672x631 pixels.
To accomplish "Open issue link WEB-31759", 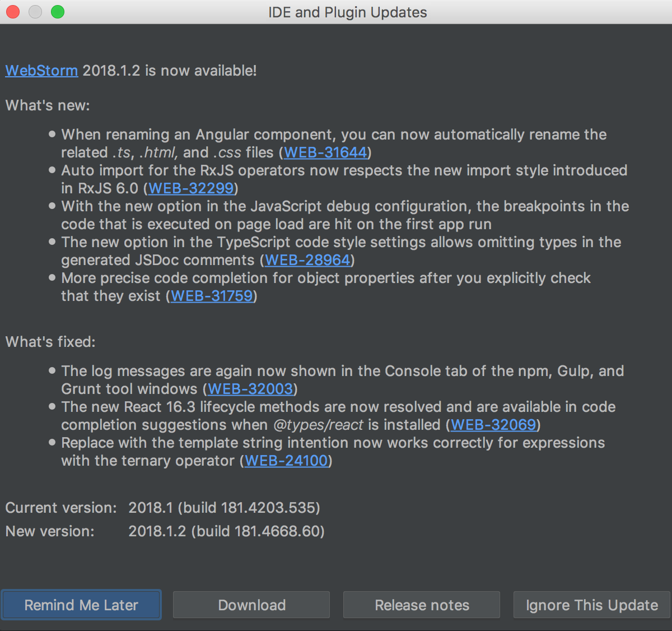I will tap(212, 296).
